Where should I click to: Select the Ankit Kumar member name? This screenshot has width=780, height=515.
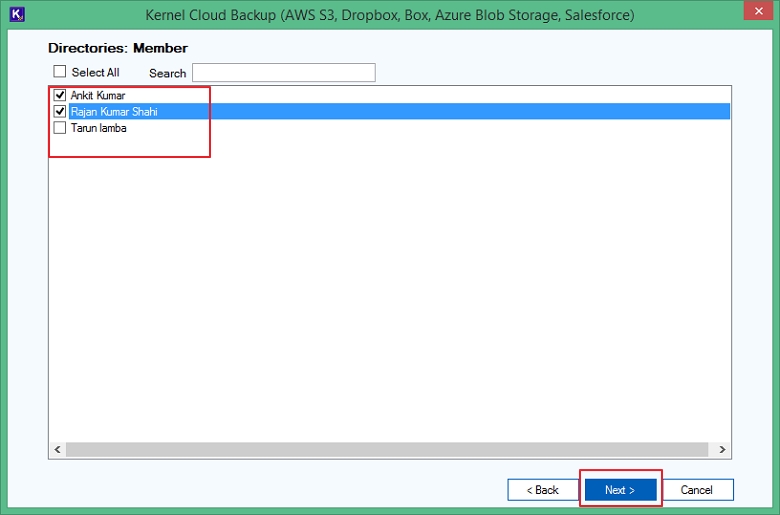pos(98,95)
